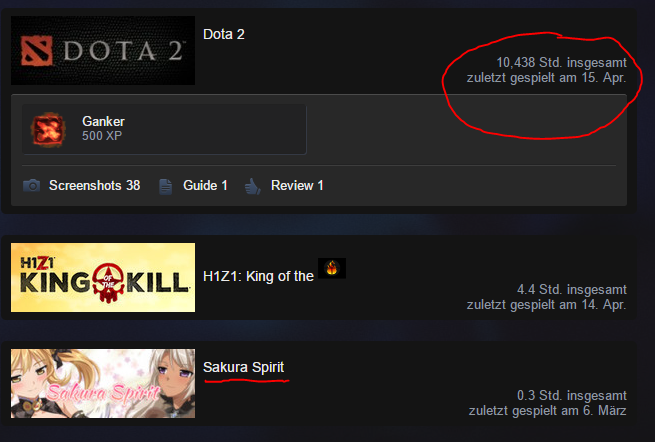Click 'zuletzt gespielt am 14. Apr.' text

pos(546,305)
